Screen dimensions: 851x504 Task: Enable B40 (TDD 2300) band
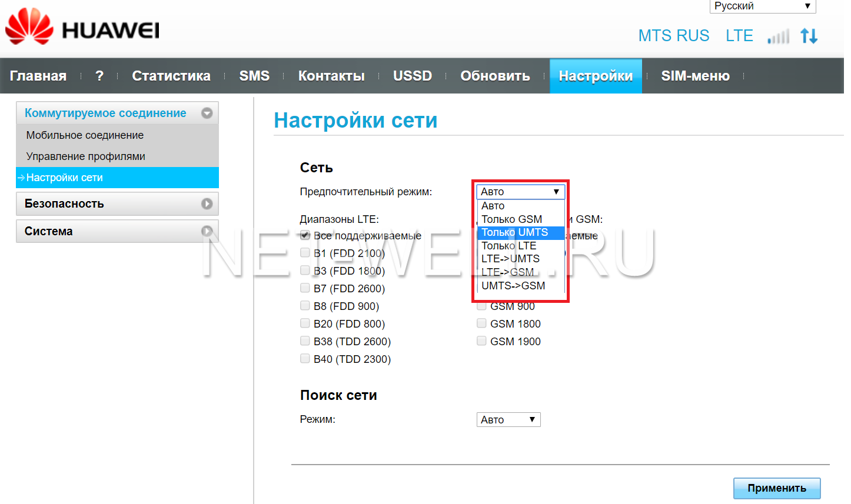pyautogui.click(x=305, y=359)
